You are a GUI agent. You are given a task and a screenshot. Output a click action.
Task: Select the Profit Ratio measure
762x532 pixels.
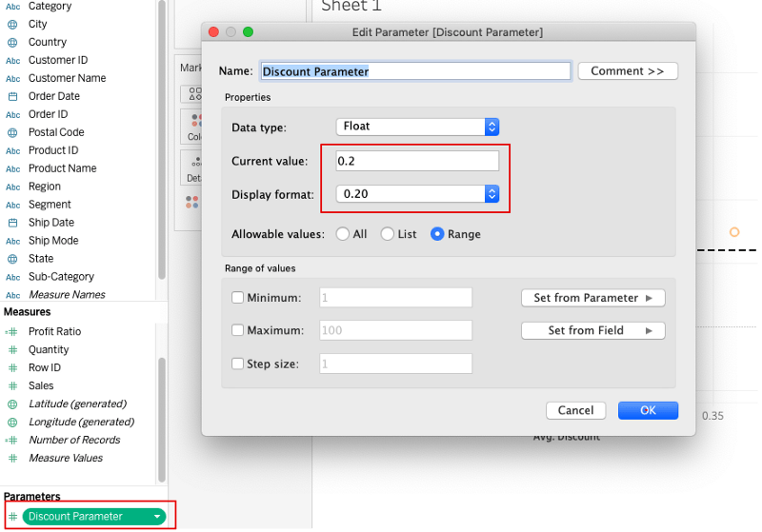(54, 332)
